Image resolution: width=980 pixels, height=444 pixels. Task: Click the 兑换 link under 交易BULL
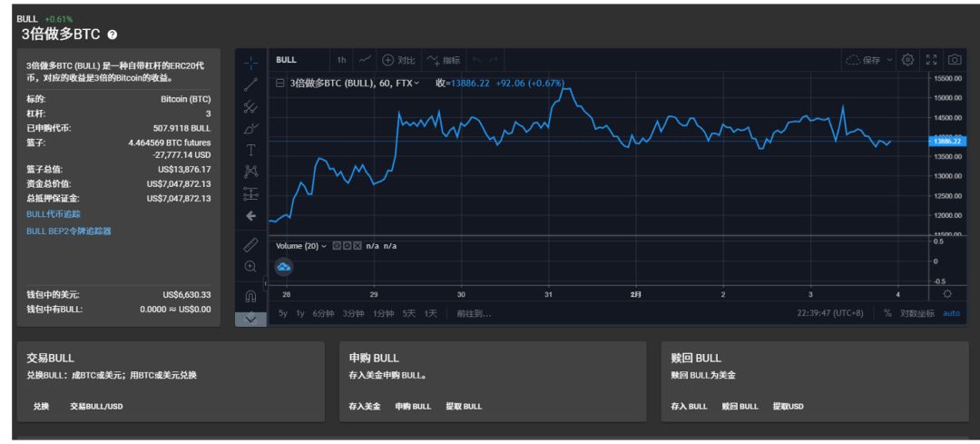pyautogui.click(x=41, y=407)
